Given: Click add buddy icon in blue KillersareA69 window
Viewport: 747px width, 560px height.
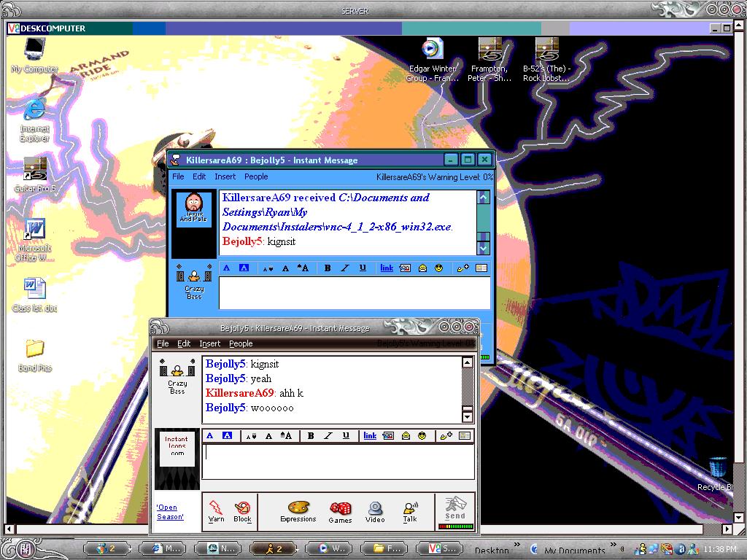Looking at the screenshot, I should coord(463,268).
